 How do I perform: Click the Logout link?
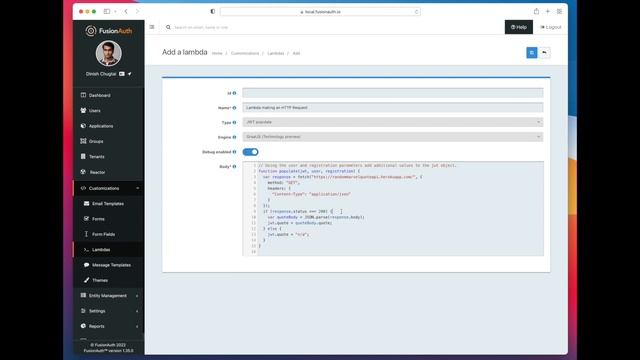[551, 27]
